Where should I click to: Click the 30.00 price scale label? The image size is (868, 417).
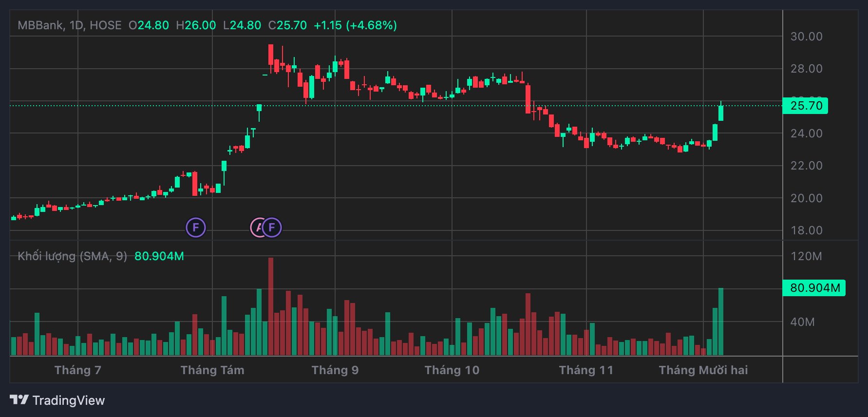click(806, 37)
